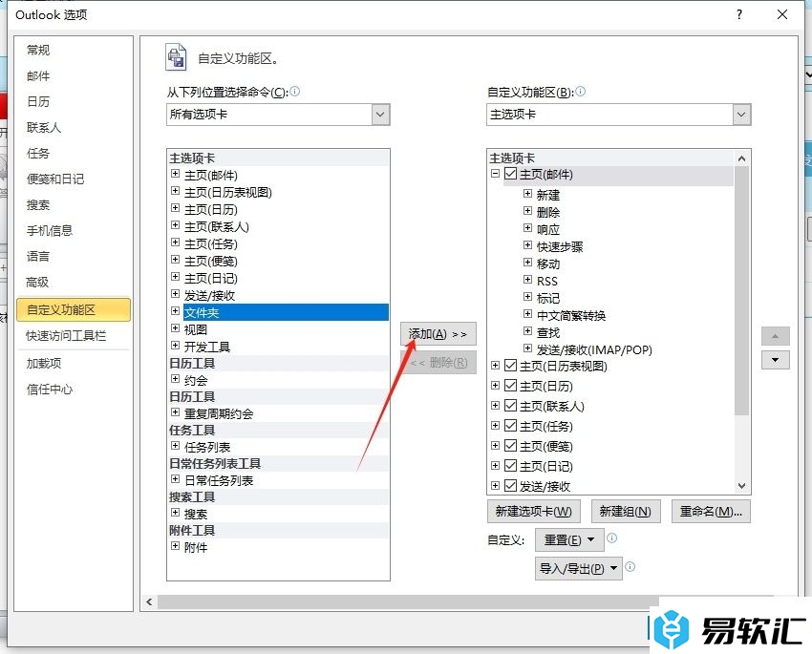
Task: Click the help question mark in title bar
Action: coord(739,14)
